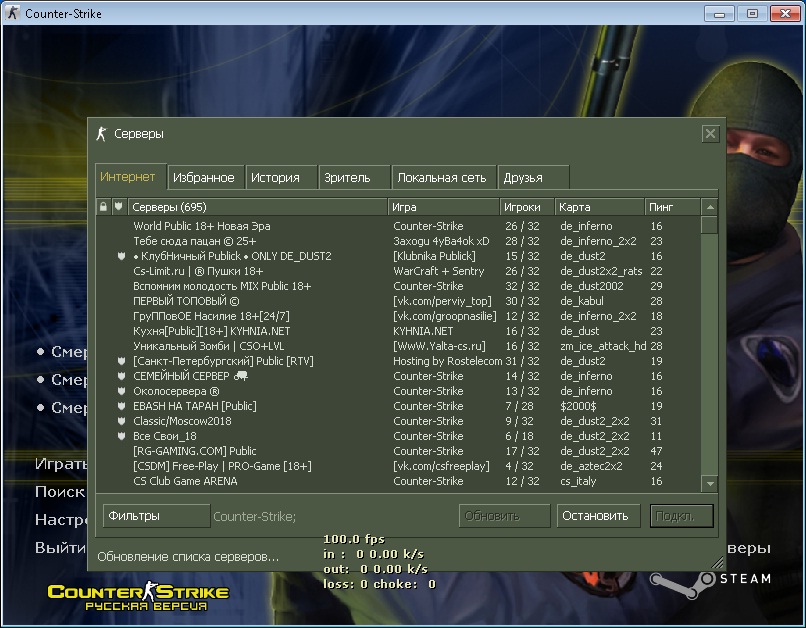Image resolution: width=806 pixels, height=628 pixels.
Task: Select Уникальный Зомби | CSO+LVL server
Action: [398, 346]
